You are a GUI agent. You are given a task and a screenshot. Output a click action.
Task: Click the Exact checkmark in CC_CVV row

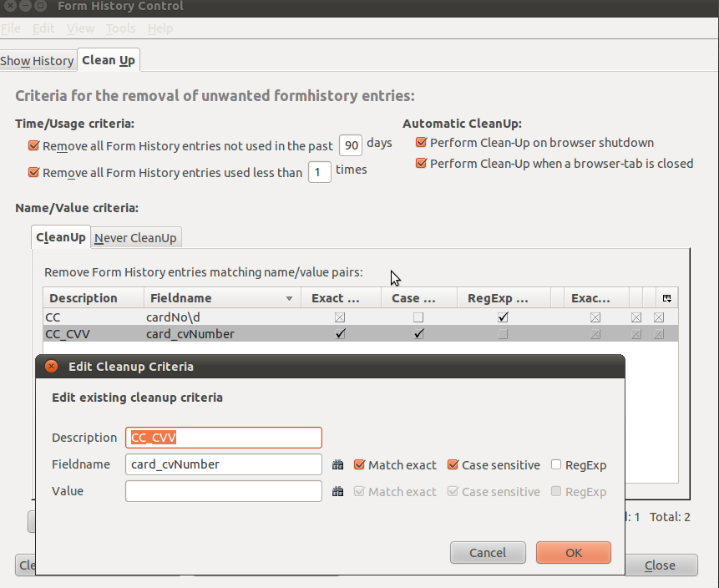pyautogui.click(x=340, y=334)
